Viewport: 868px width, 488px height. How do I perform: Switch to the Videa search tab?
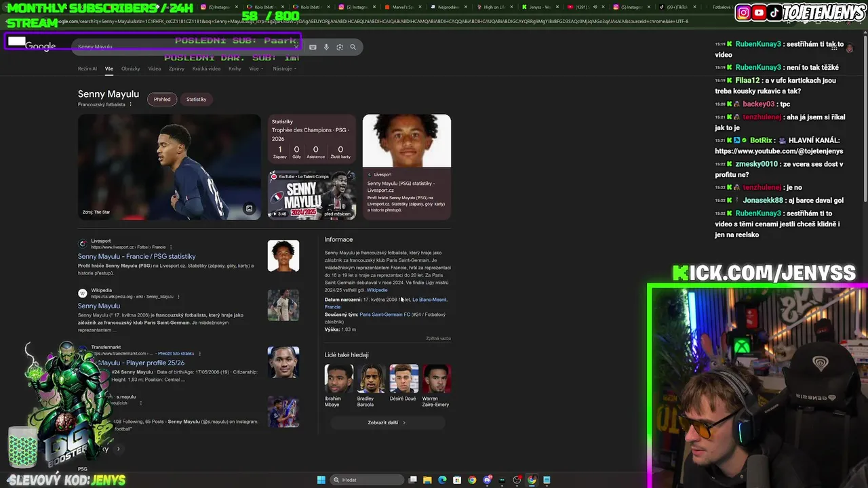(155, 68)
